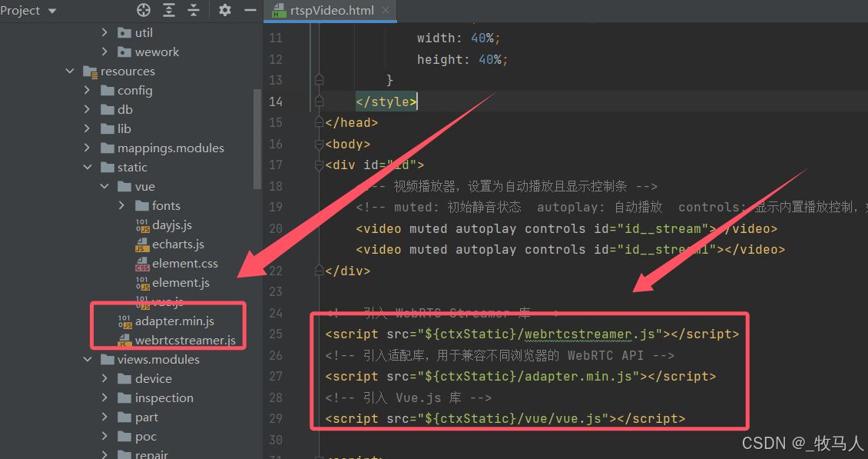Switch to the rtspVideo.html tab
868x459 pixels.
pos(330,11)
